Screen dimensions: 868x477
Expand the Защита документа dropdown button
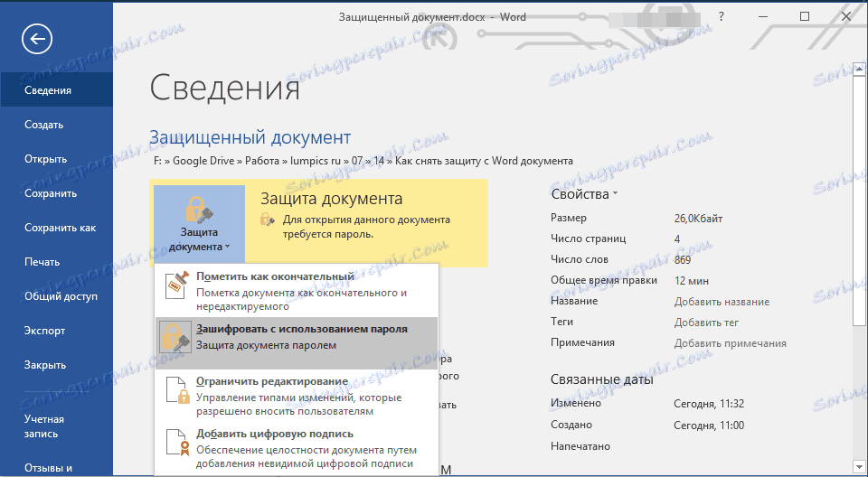coord(199,223)
